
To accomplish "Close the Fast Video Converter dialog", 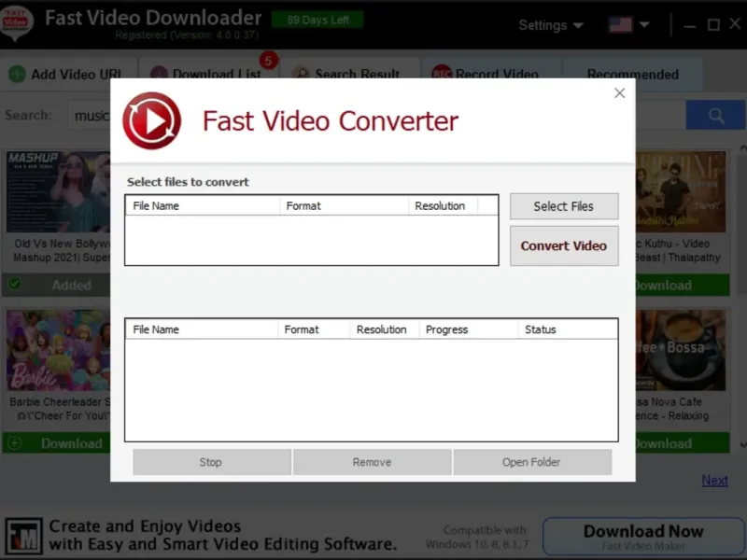I will point(619,92).
